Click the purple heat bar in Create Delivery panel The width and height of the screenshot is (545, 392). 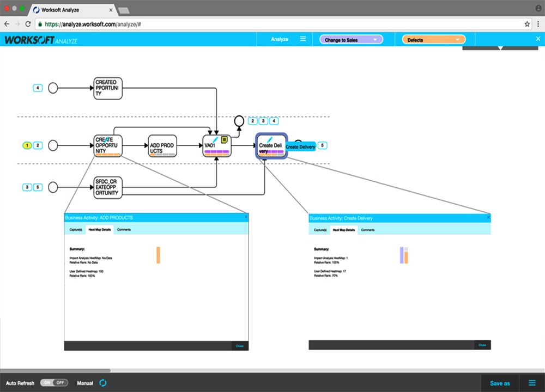[x=402, y=255]
